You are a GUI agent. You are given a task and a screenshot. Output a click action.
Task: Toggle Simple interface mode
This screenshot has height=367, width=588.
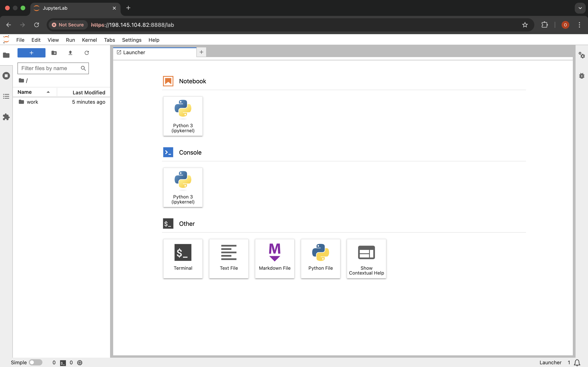(35, 362)
